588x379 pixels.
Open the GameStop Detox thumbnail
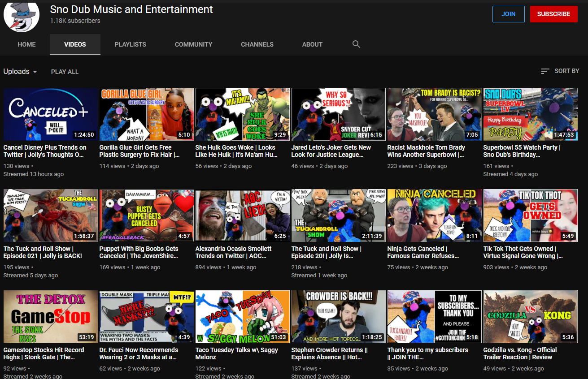coord(51,317)
